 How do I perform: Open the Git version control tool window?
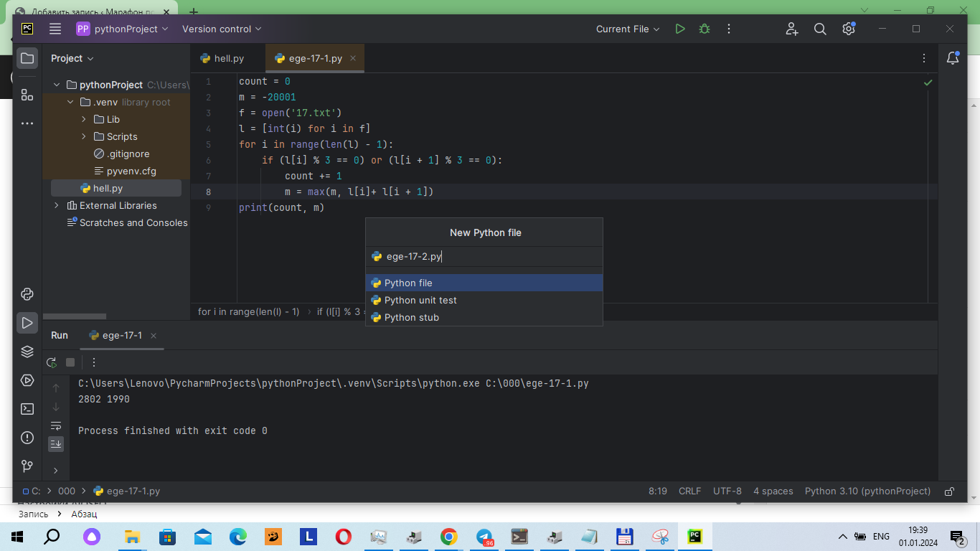27,466
